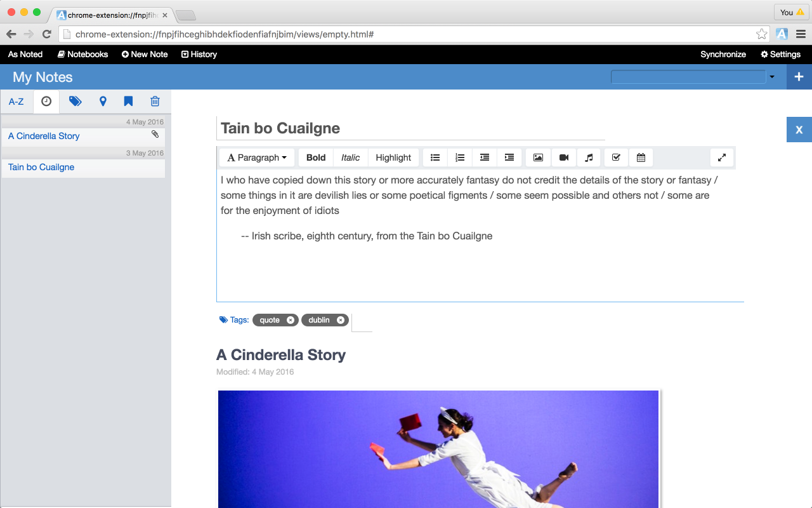812x508 pixels.
Task: Click the paperclip on A Cinderella Story
Action: coord(155,134)
